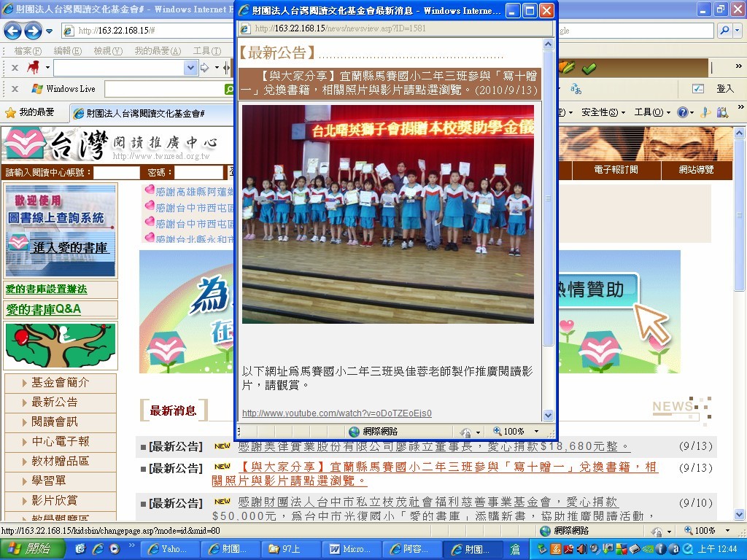Open the 基金會簡介 sidebar item

coord(60,382)
